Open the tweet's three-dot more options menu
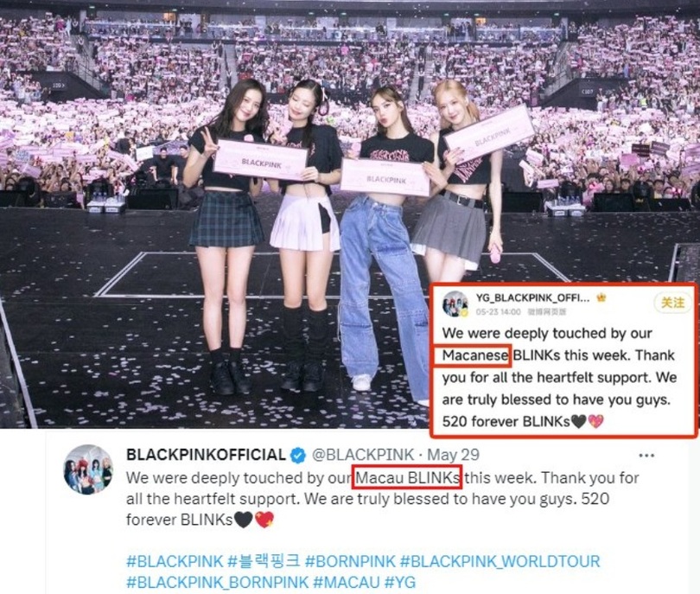This screenshot has width=700, height=594. coord(646,456)
